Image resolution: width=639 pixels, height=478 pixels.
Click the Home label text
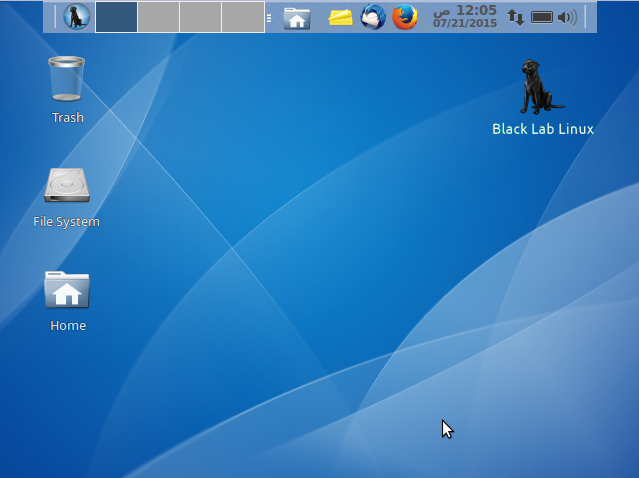click(68, 326)
